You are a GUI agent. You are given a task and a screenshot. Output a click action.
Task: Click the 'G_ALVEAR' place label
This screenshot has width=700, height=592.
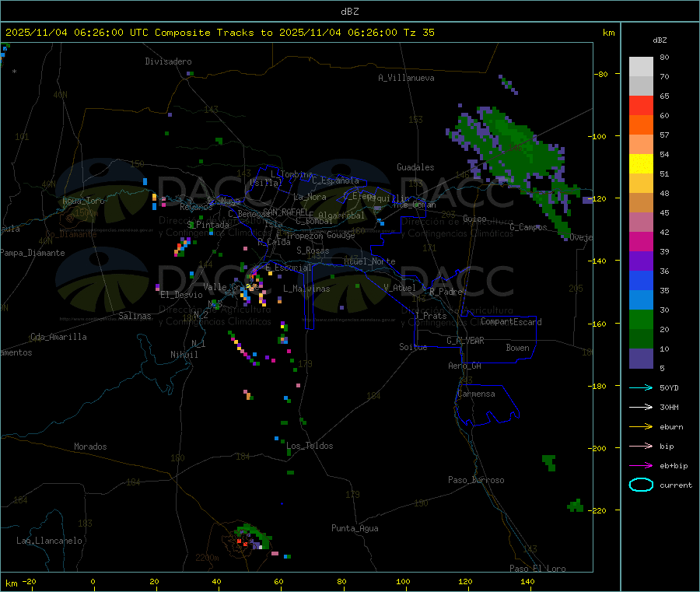465,341
